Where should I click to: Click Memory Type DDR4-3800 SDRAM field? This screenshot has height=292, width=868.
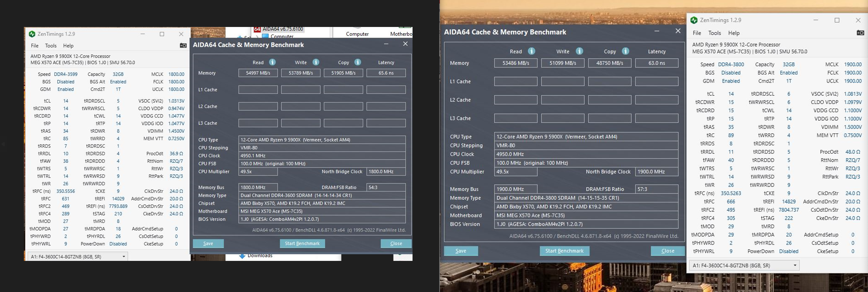tap(586, 198)
